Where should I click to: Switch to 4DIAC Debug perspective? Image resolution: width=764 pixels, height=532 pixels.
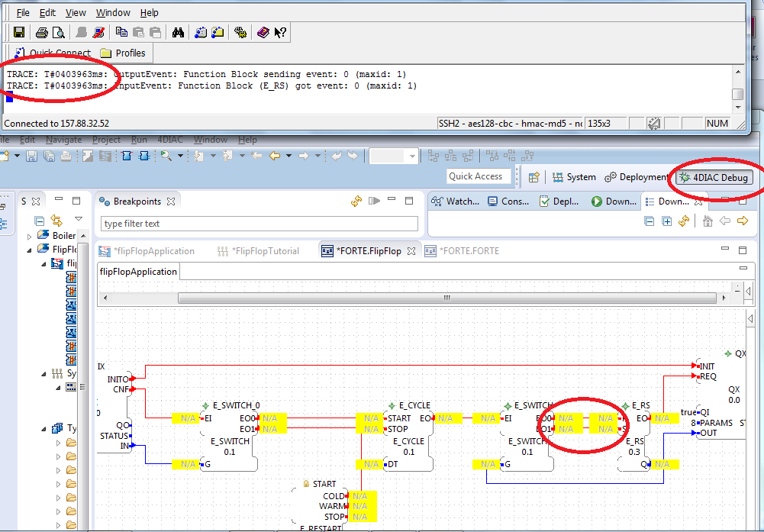714,178
